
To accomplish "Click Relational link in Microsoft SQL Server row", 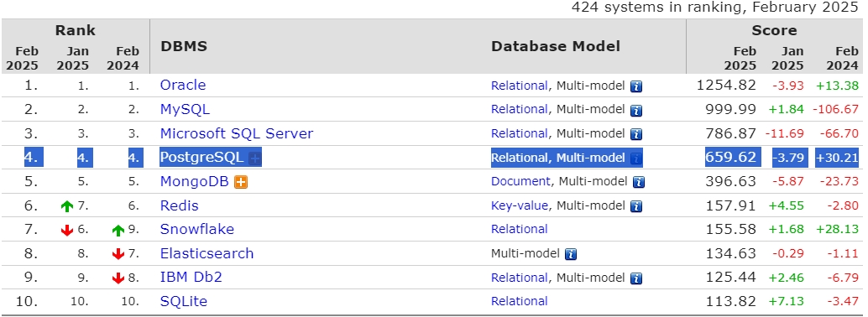I will coord(520,133).
